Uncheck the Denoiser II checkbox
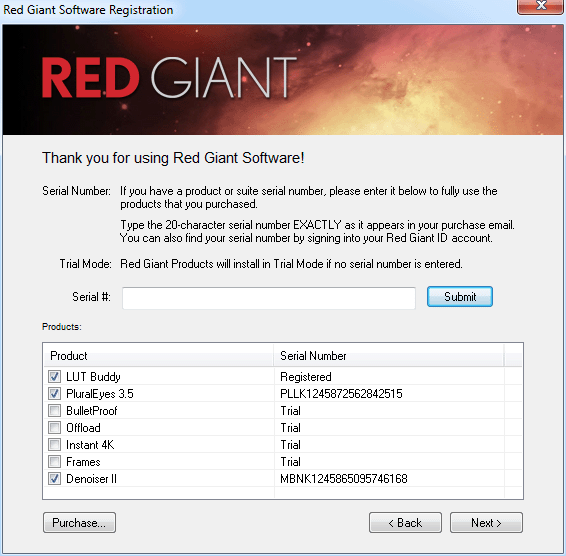Screen dimensions: 566x556 click(x=55, y=479)
